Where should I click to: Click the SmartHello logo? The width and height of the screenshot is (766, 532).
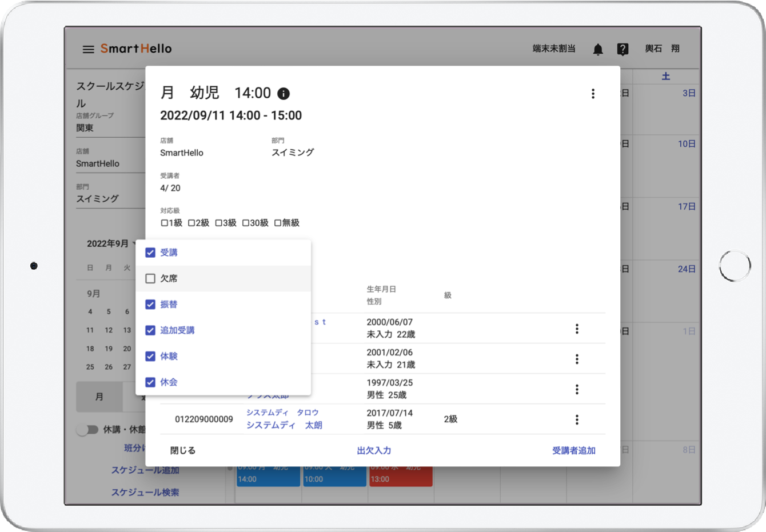(136, 49)
